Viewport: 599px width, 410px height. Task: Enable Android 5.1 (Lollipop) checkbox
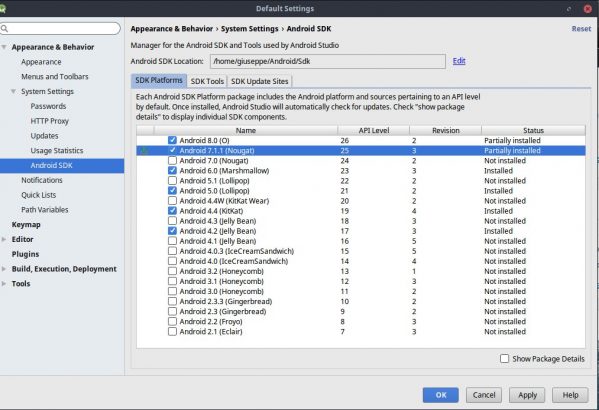point(172,181)
